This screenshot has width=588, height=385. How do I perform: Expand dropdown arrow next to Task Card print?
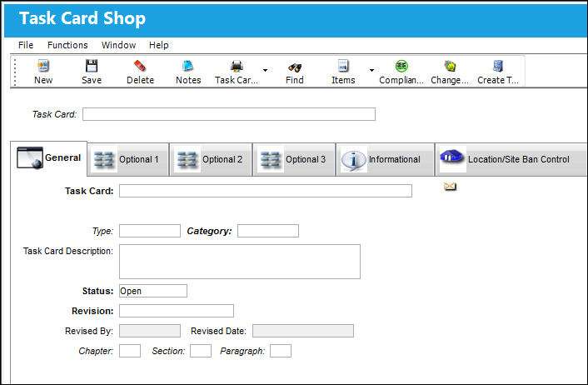pyautogui.click(x=265, y=70)
